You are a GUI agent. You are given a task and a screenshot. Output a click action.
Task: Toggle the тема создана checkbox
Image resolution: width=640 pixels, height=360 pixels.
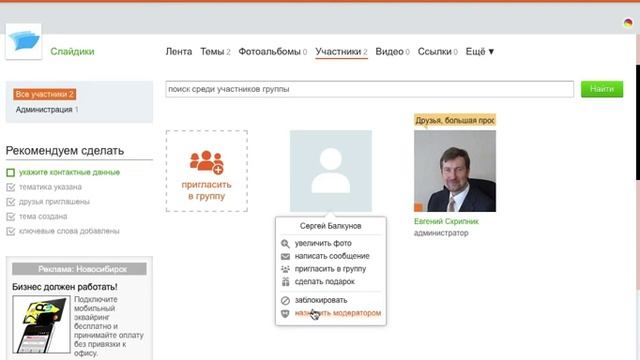[x=11, y=217]
